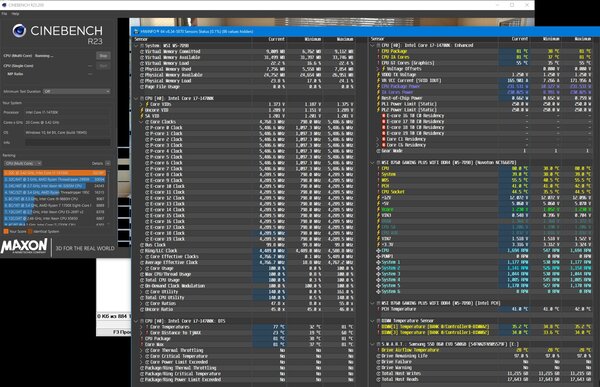The height and width of the screenshot is (387, 600).
Task: Toggle the Details box in Ranking section
Action: (108, 163)
